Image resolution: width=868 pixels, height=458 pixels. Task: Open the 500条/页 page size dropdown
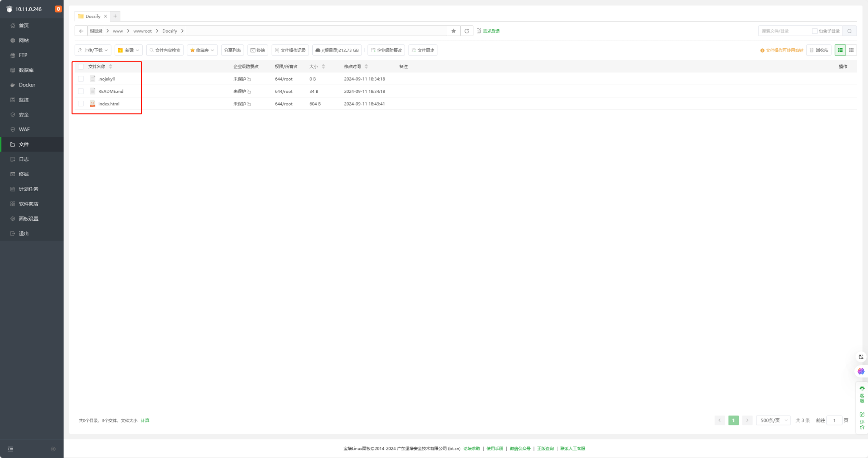[773, 420]
